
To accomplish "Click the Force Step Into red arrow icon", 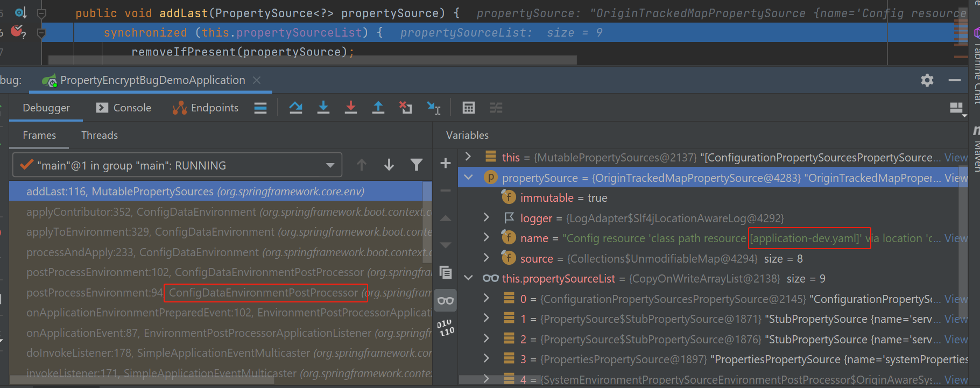I will [x=350, y=108].
